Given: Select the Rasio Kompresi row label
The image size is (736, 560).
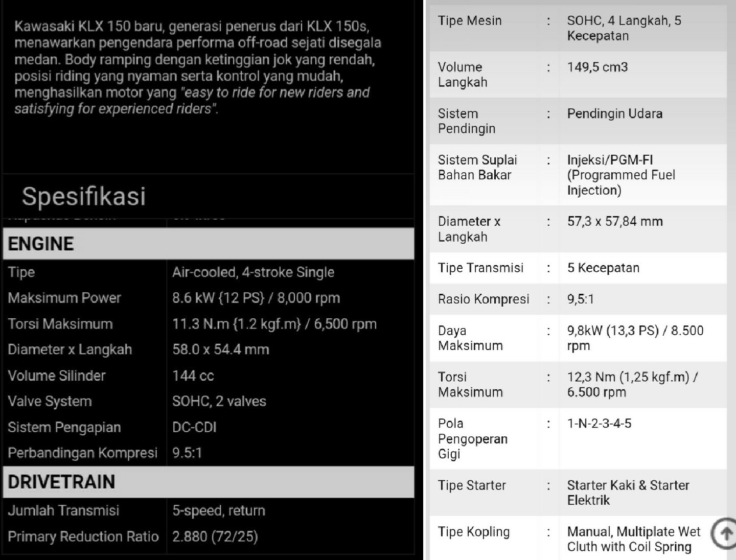Looking at the screenshot, I should 484,299.
